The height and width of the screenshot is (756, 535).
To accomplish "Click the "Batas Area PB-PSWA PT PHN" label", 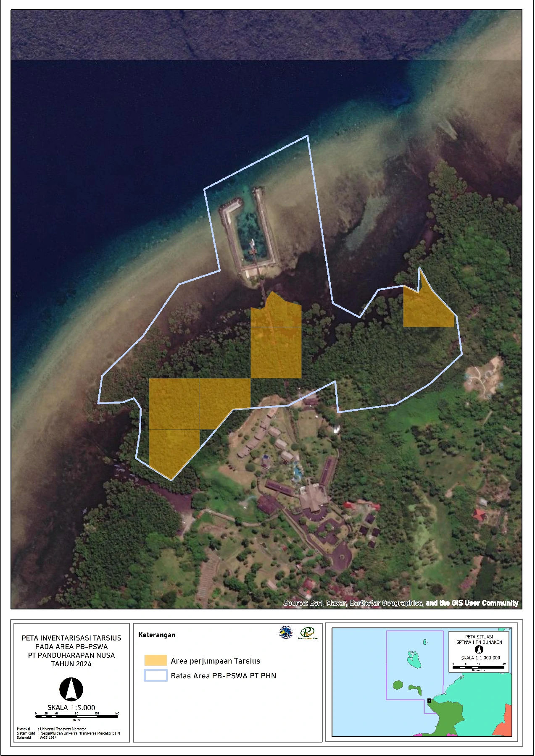I will (223, 676).
